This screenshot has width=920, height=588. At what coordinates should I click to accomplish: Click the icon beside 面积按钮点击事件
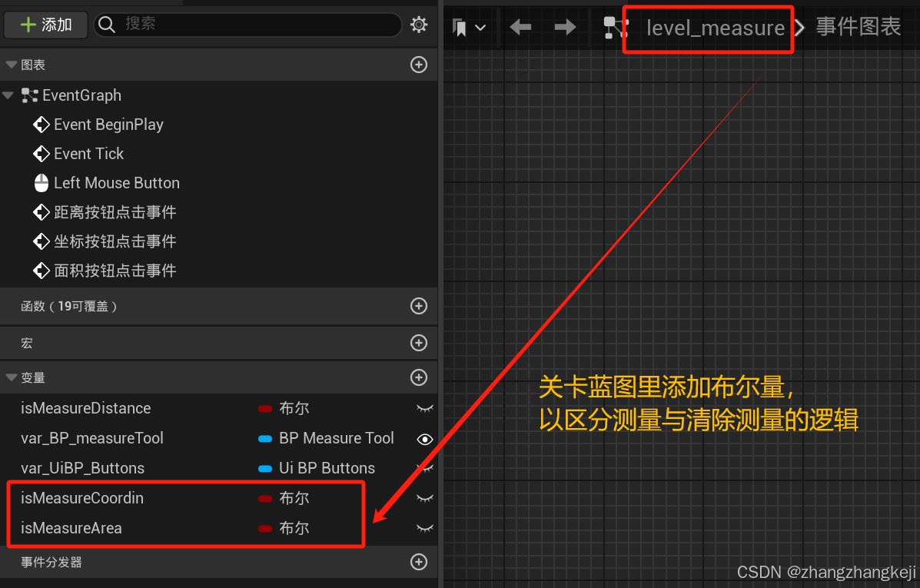tap(41, 271)
